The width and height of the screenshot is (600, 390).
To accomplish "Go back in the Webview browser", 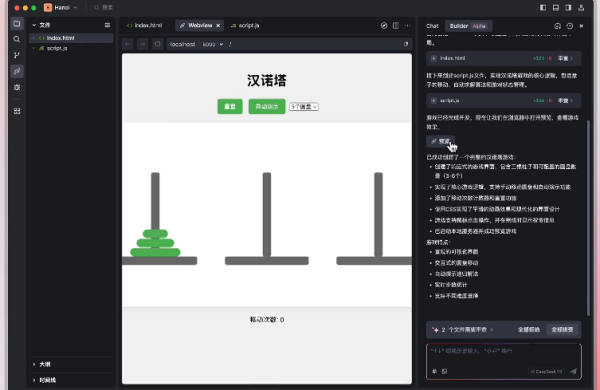I will 128,44.
